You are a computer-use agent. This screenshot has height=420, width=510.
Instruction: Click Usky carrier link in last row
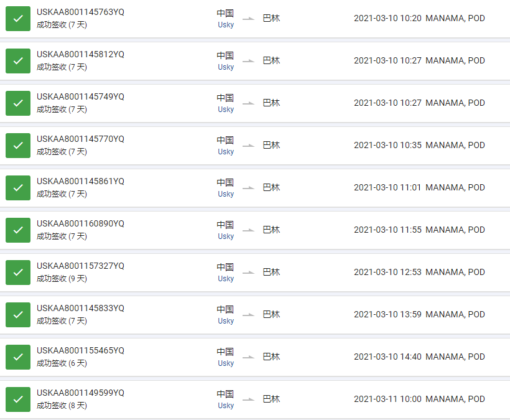pos(226,405)
